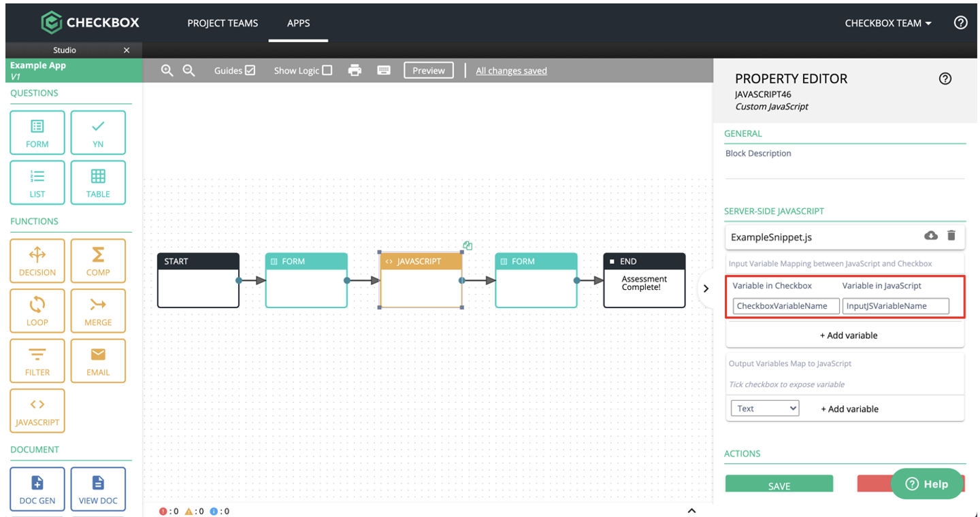
Task: Click the print icon in the toolbar
Action: [355, 70]
